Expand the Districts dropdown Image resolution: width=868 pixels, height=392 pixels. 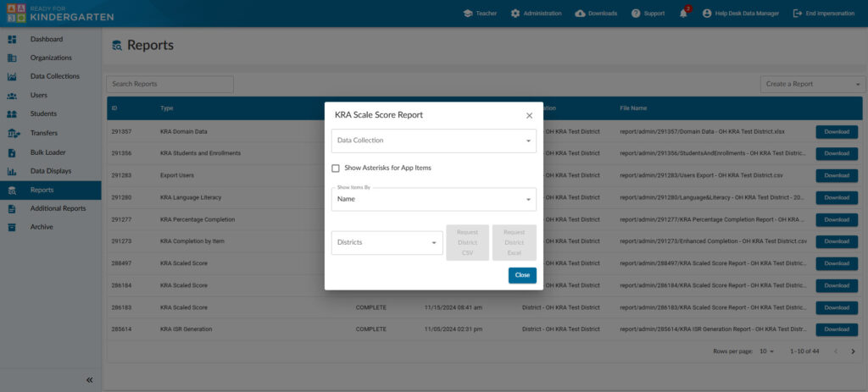pos(387,243)
